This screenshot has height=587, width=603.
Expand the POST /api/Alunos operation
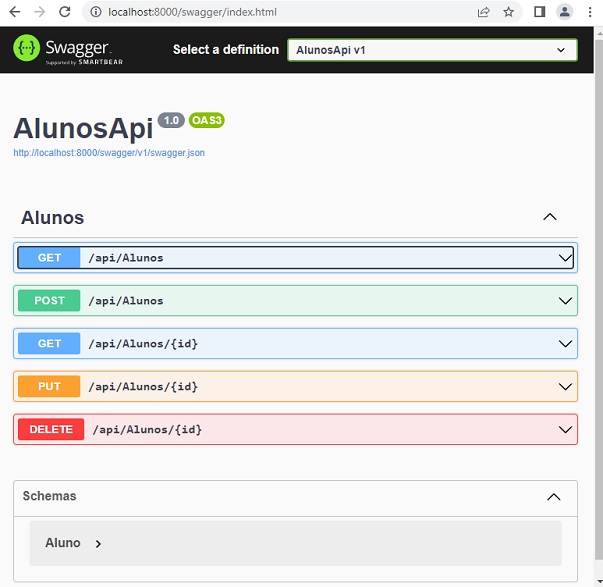point(295,301)
